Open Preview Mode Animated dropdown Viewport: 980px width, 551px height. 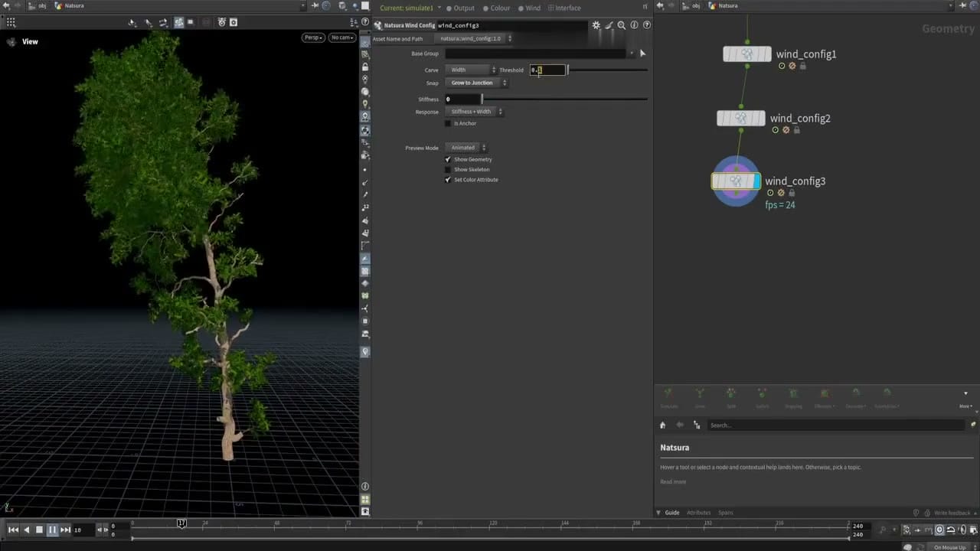coord(465,148)
